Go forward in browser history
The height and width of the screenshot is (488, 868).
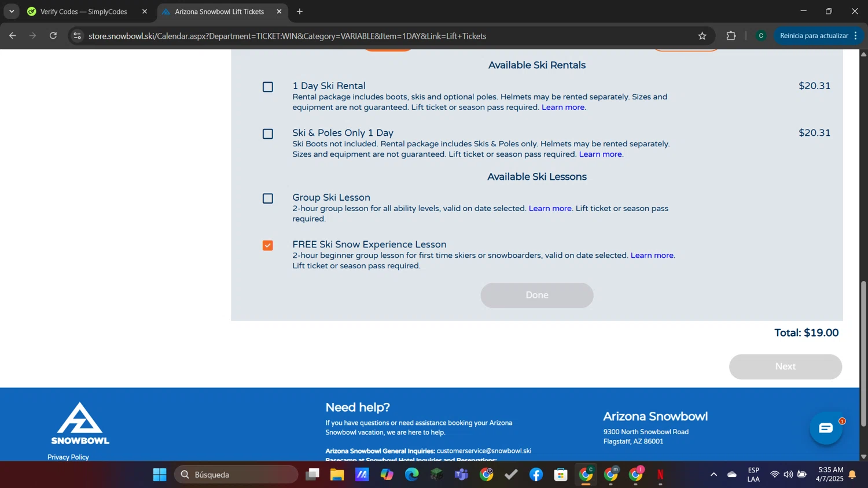33,36
